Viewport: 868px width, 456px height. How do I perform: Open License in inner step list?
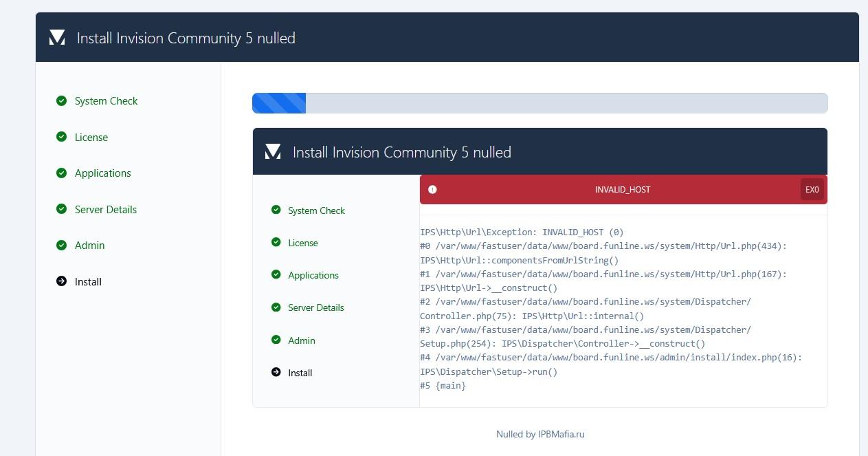pyautogui.click(x=303, y=243)
